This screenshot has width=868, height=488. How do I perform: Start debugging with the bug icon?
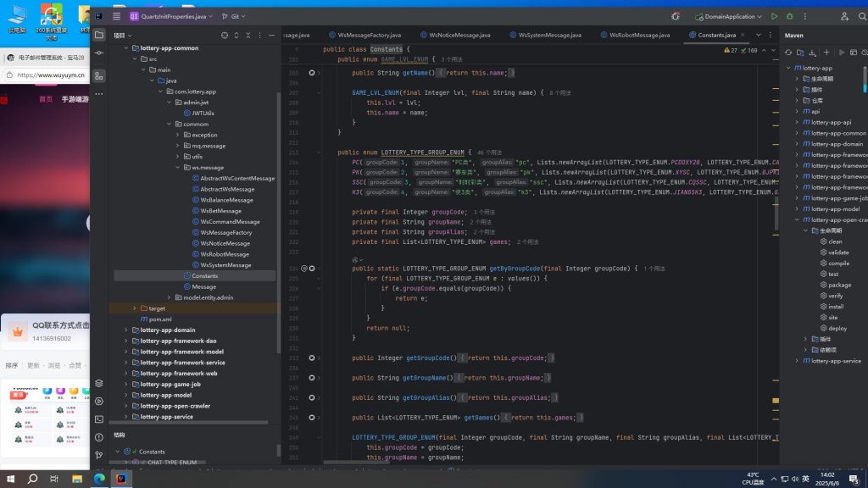(x=789, y=17)
